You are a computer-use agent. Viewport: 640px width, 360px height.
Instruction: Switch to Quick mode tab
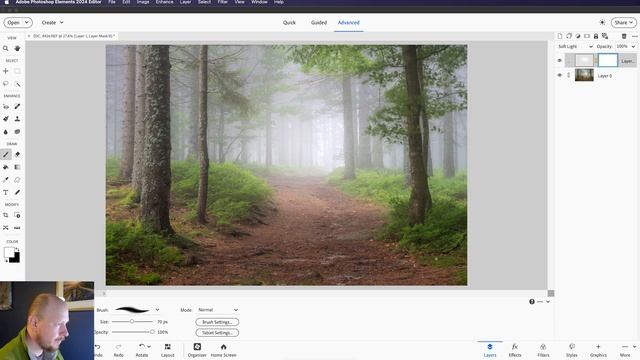pyautogui.click(x=289, y=22)
